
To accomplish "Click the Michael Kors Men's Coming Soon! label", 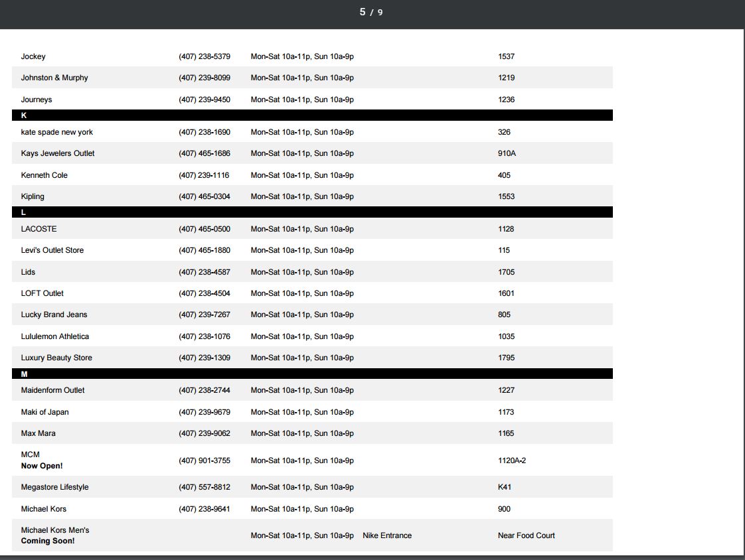I will tap(48, 541).
